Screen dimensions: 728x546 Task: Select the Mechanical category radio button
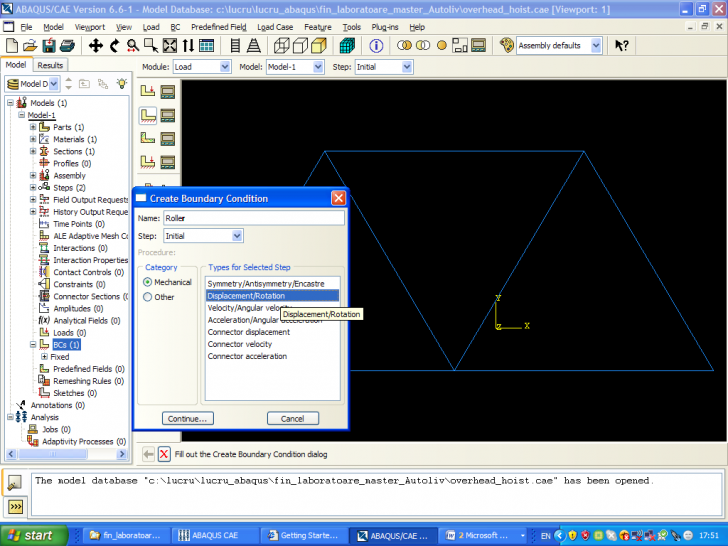(x=148, y=283)
